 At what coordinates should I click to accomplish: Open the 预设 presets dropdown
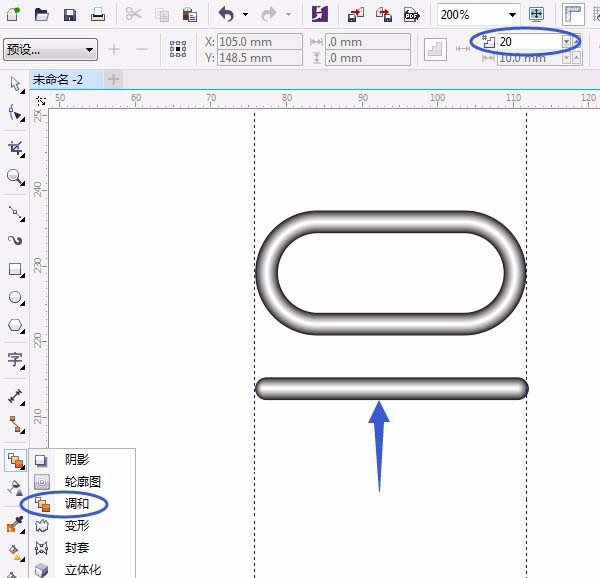pos(50,49)
